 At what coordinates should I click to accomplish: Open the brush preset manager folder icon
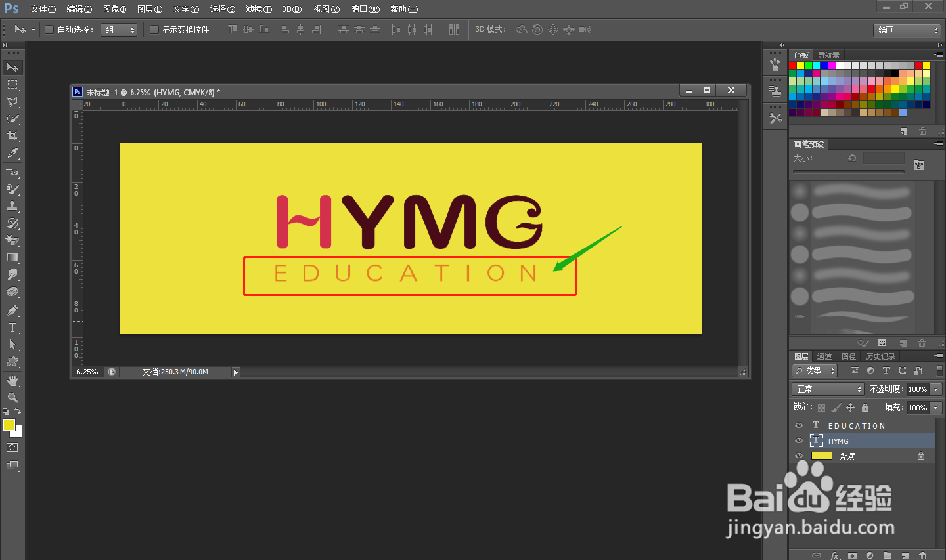919,165
